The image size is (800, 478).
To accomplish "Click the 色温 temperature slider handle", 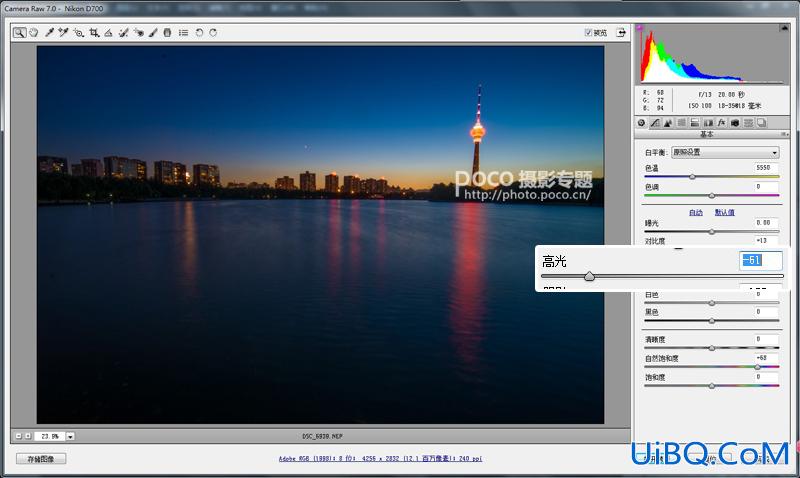I will pos(692,177).
